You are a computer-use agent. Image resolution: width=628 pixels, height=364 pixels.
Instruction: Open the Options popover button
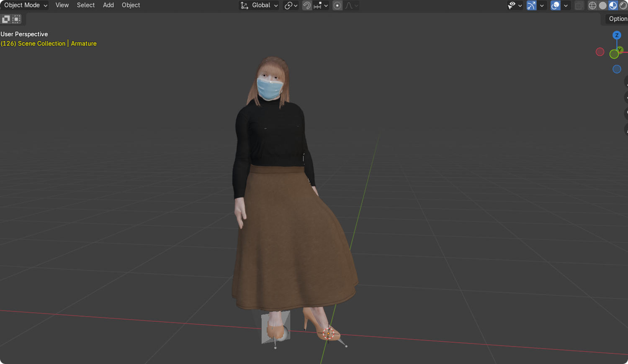(618, 19)
